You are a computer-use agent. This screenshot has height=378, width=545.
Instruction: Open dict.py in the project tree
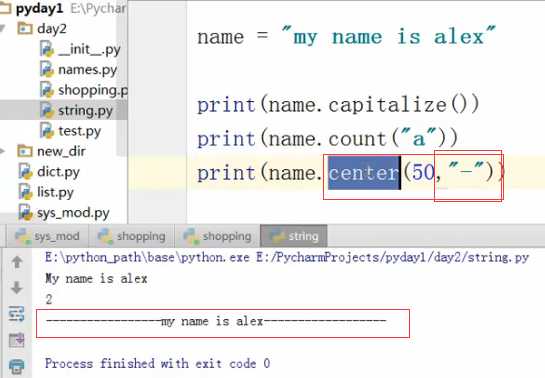(x=58, y=172)
